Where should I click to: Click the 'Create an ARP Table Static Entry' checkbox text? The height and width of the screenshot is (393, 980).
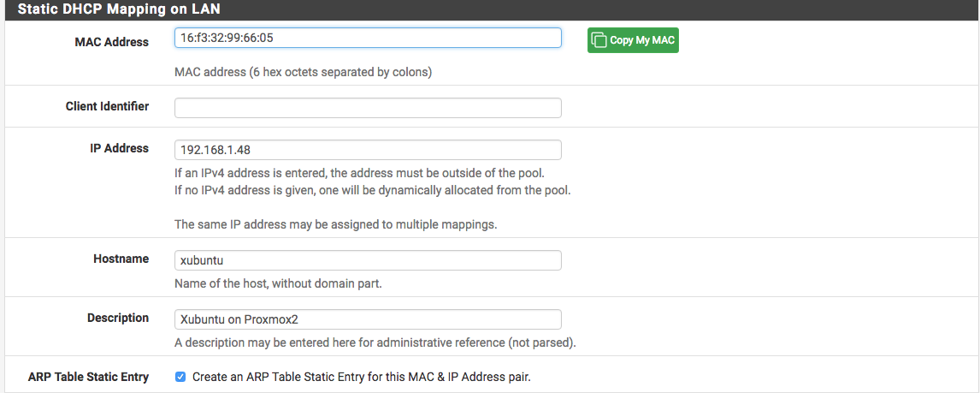click(x=361, y=378)
